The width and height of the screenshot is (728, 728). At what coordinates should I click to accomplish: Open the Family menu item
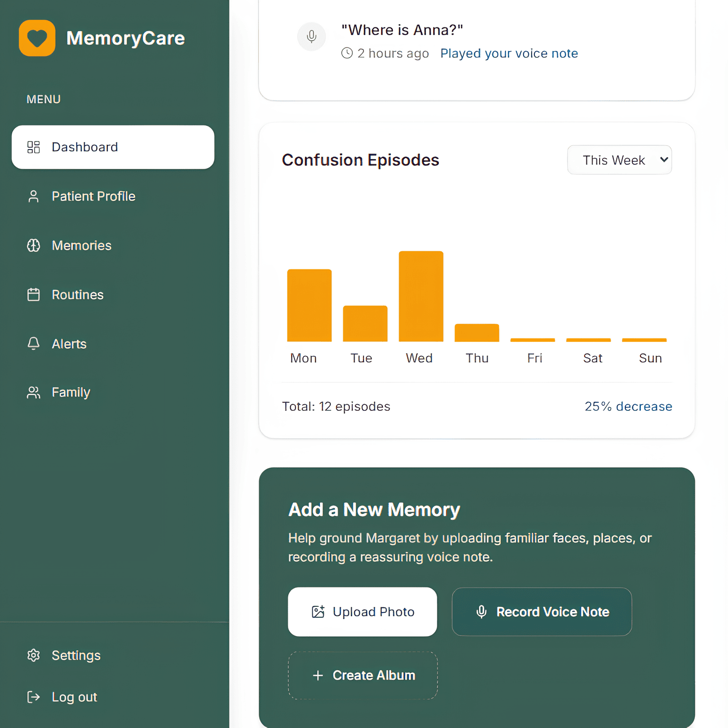[x=71, y=392]
